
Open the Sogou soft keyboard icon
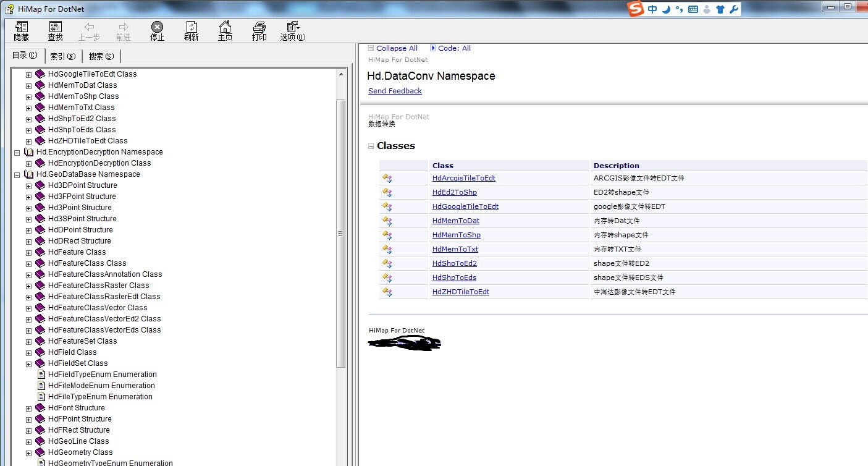(x=693, y=9)
